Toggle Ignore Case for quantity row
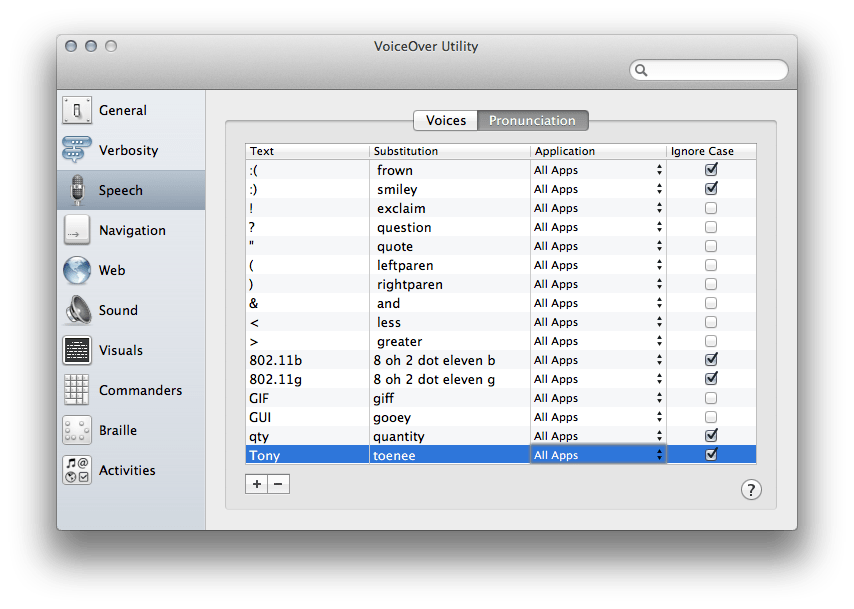 [x=711, y=435]
